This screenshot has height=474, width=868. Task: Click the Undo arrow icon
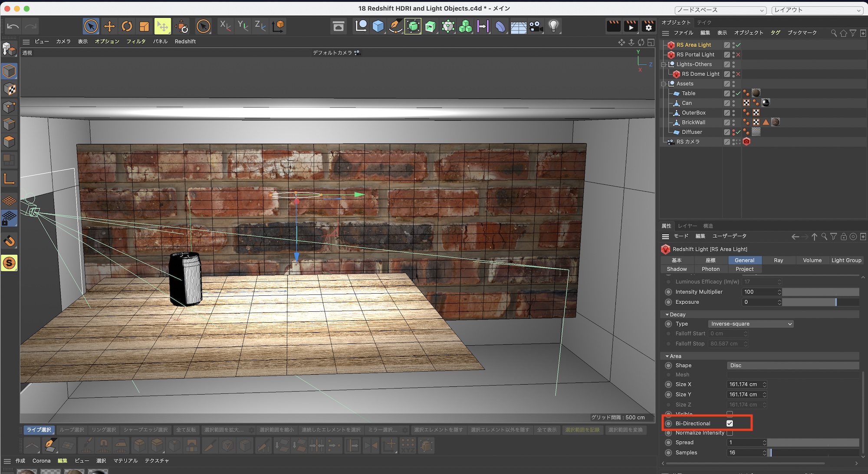pos(13,26)
